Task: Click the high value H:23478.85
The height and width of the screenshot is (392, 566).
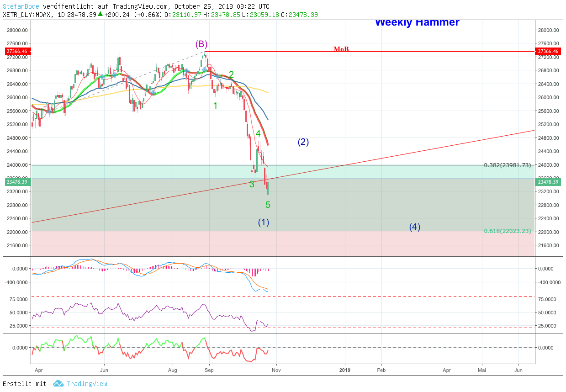Action: pos(222,15)
